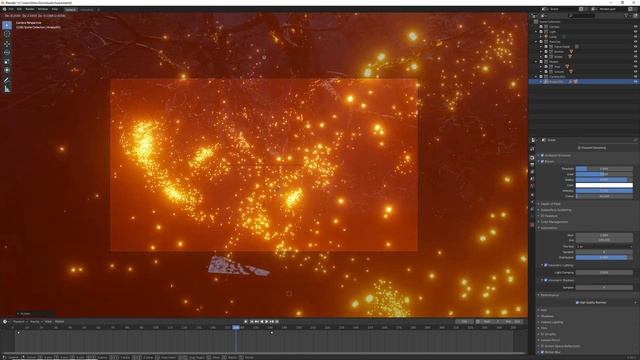Collapse the Particles collection in outliner
This screenshot has height=360, width=640.
[x=536, y=42]
